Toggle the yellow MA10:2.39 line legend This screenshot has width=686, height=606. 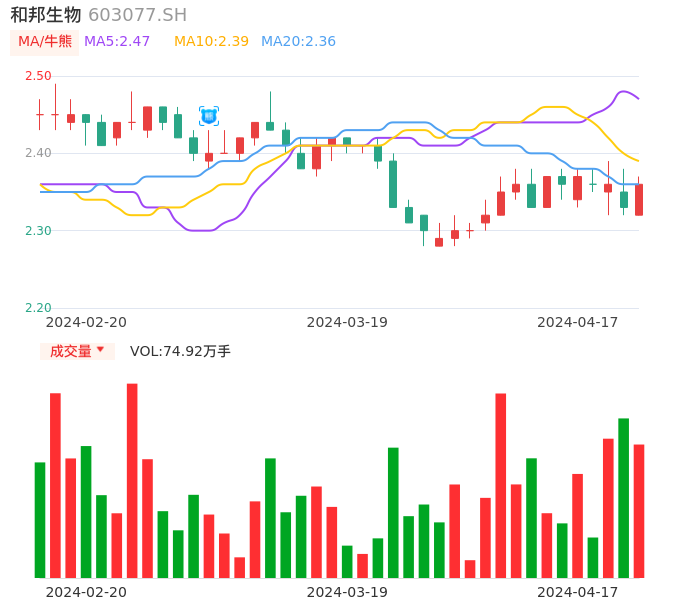[211, 42]
